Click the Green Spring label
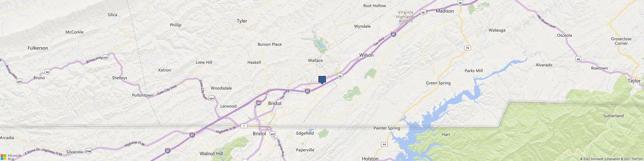644x161 pixels. coord(438,83)
